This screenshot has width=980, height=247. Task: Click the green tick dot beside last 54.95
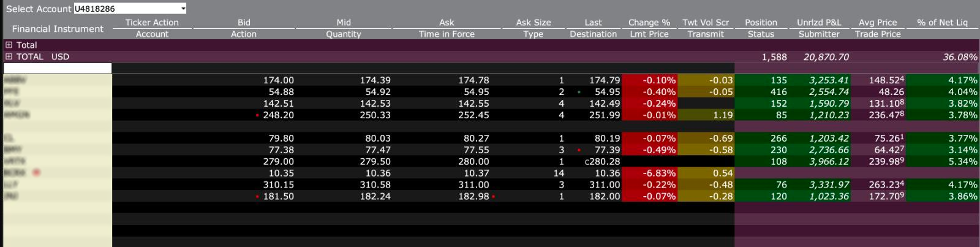[x=579, y=92]
